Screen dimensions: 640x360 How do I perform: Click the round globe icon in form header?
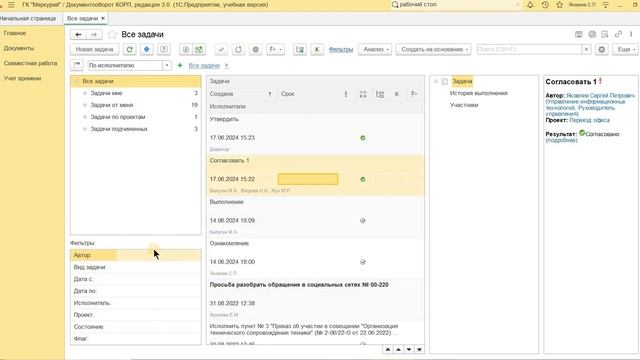click(592, 34)
